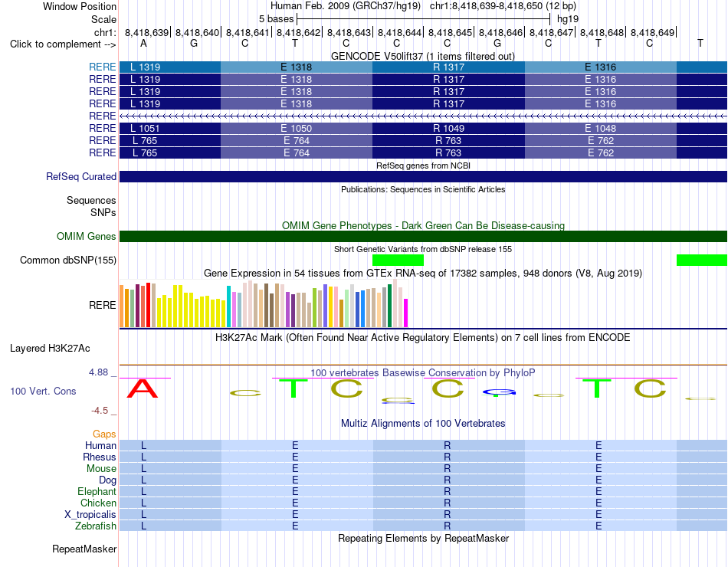Click the 'L 1051' codon in the RERE transcript
The width and height of the screenshot is (728, 567).
145,128
